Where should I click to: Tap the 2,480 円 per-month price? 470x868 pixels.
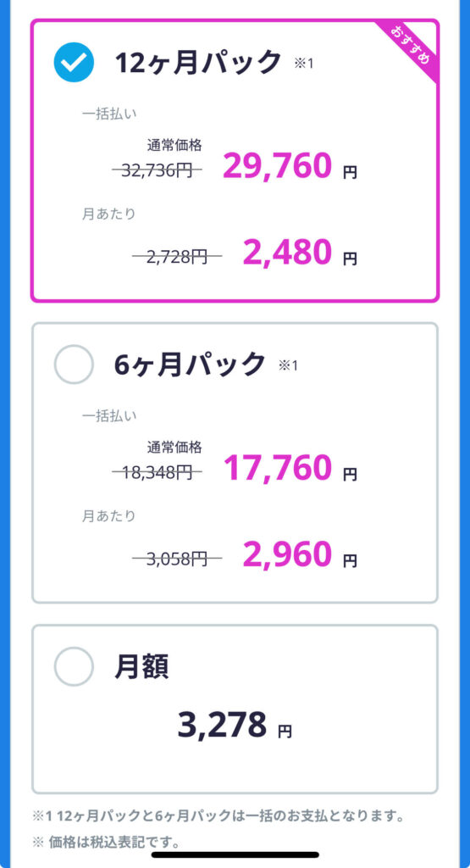click(x=300, y=253)
